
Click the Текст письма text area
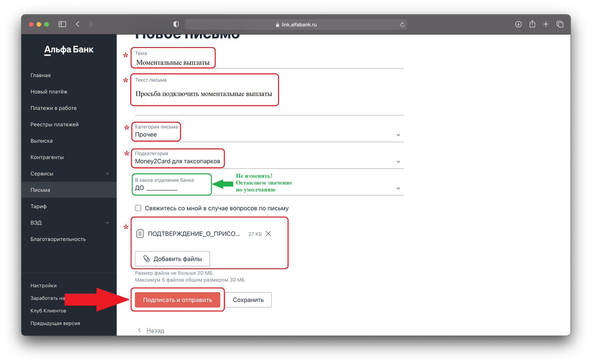pos(269,95)
